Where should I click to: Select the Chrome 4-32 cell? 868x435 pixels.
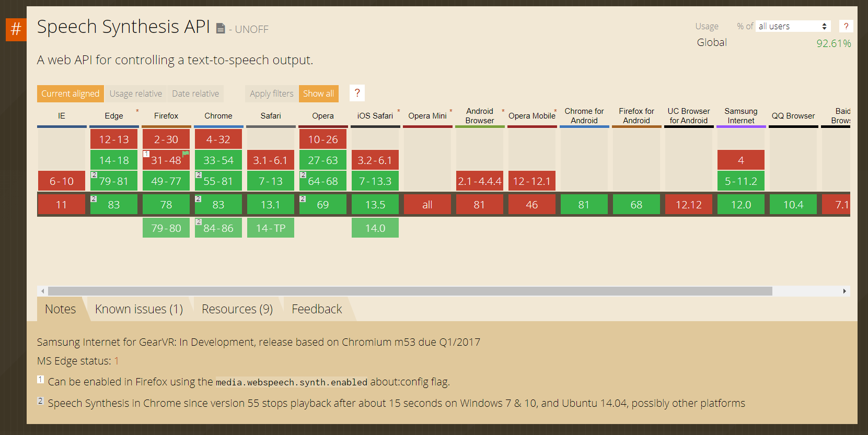click(218, 139)
